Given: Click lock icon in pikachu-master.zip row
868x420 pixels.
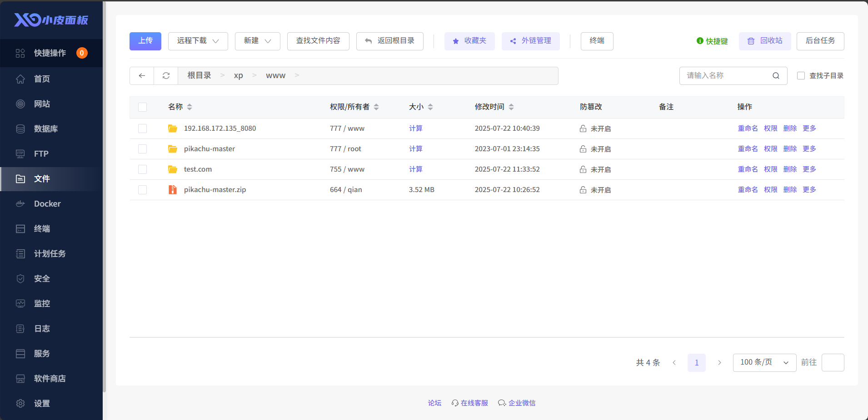Looking at the screenshot, I should pyautogui.click(x=583, y=190).
